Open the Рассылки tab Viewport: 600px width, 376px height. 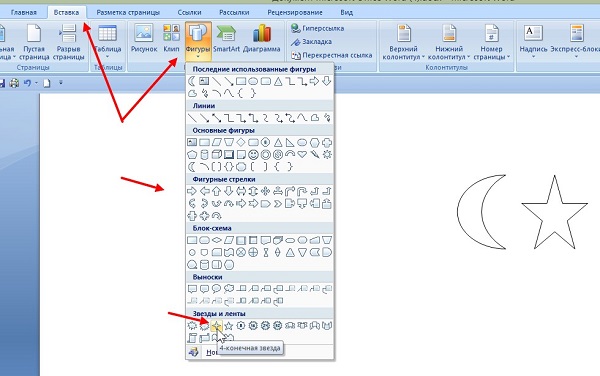[x=234, y=12]
